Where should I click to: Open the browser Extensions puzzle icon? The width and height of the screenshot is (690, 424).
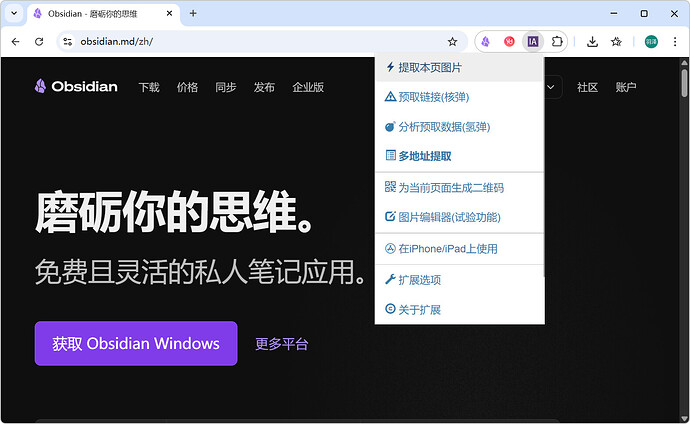coord(557,41)
